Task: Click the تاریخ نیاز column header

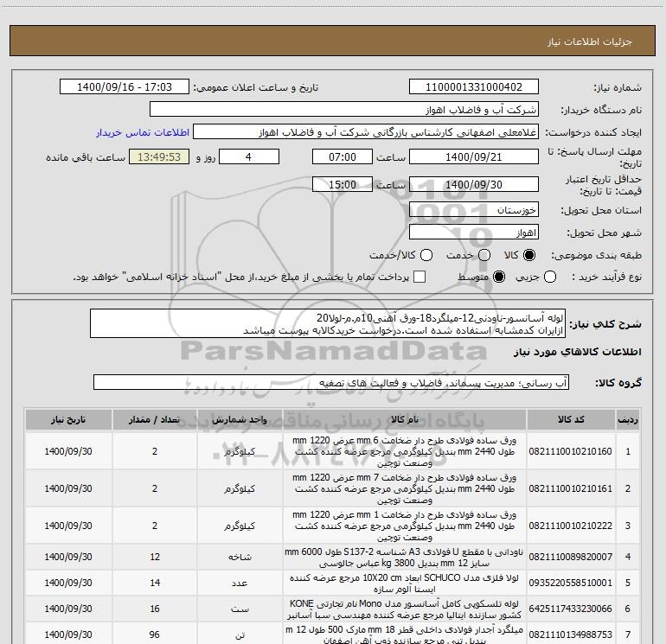Action: click(68, 419)
